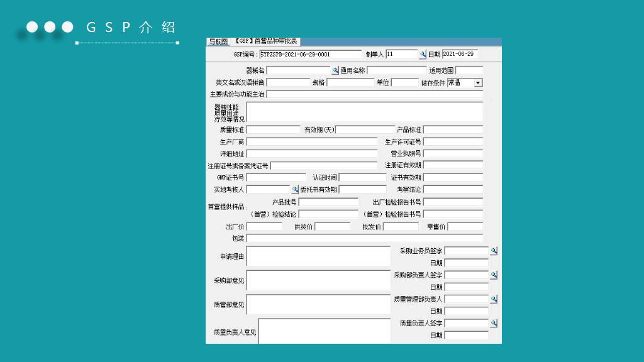Viewport: 644px width, 362px height.
Task: Click the 规格 input field
Action: tap(351, 82)
